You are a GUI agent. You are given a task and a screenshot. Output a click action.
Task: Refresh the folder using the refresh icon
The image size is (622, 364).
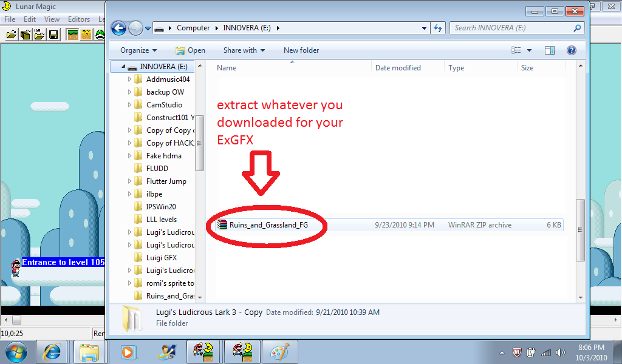(x=438, y=28)
